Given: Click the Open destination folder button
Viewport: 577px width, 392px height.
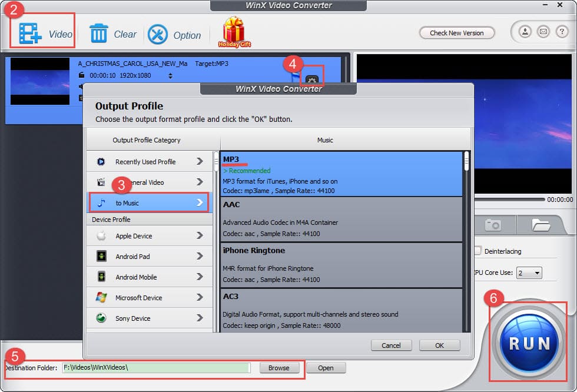Looking at the screenshot, I should 326,368.
